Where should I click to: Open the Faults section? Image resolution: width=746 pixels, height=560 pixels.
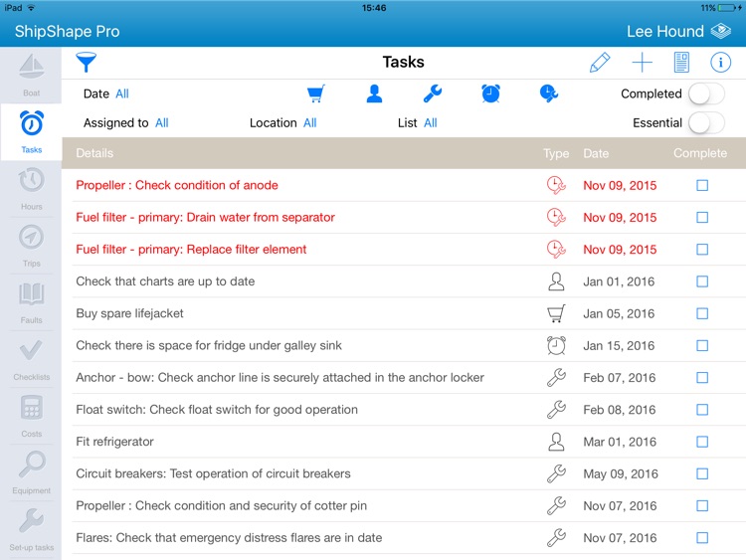(x=32, y=302)
